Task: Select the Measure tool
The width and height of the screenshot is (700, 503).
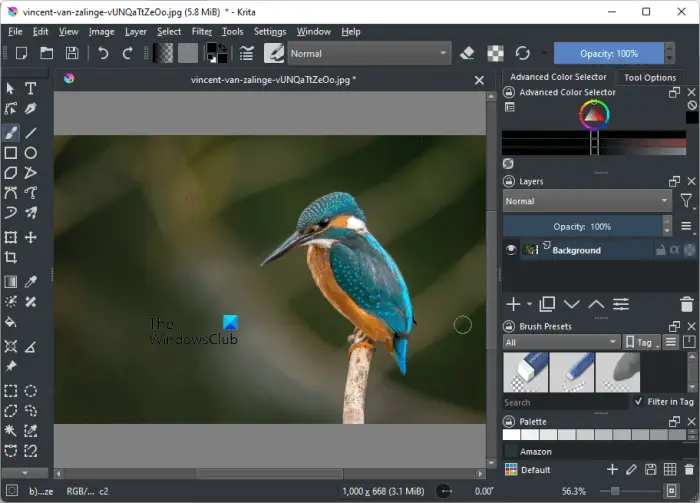Action: [x=30, y=347]
